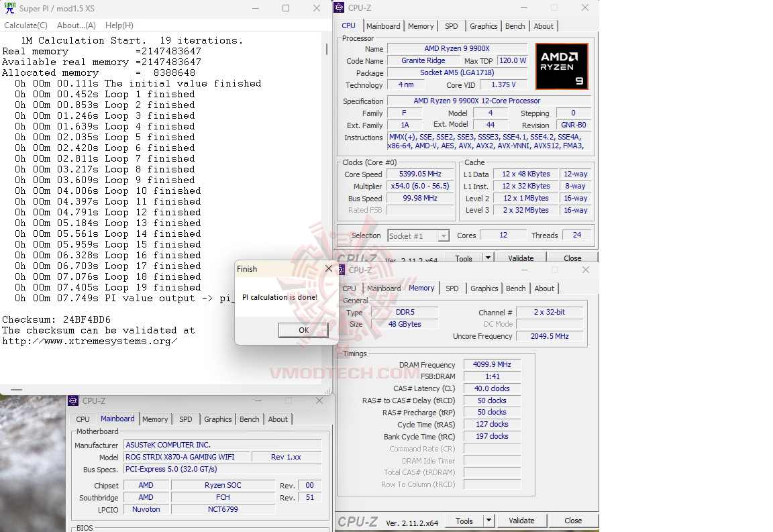Click Tools button in bottom-right CPU-Z window
Viewport: 773px width, 532px height.
click(464, 521)
